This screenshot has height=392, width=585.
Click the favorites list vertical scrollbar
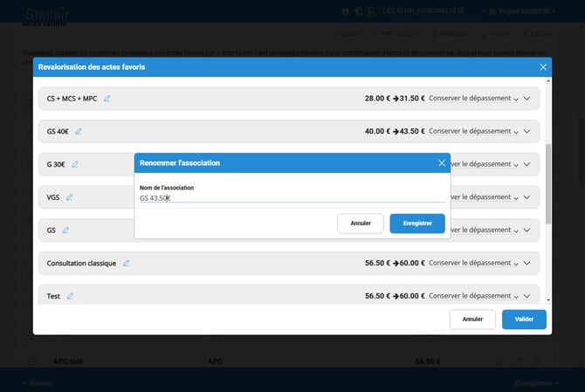coord(547,183)
